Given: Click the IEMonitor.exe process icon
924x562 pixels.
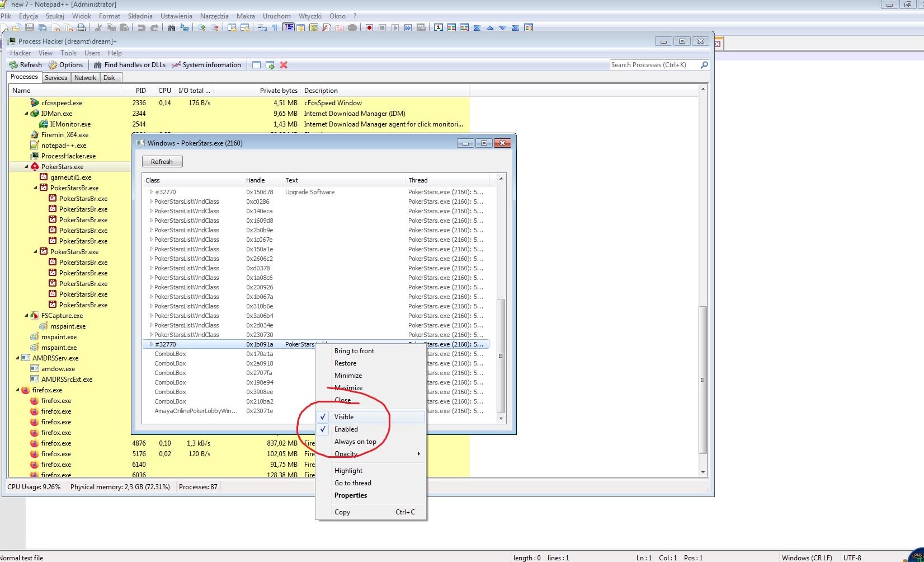Looking at the screenshot, I should (x=44, y=124).
